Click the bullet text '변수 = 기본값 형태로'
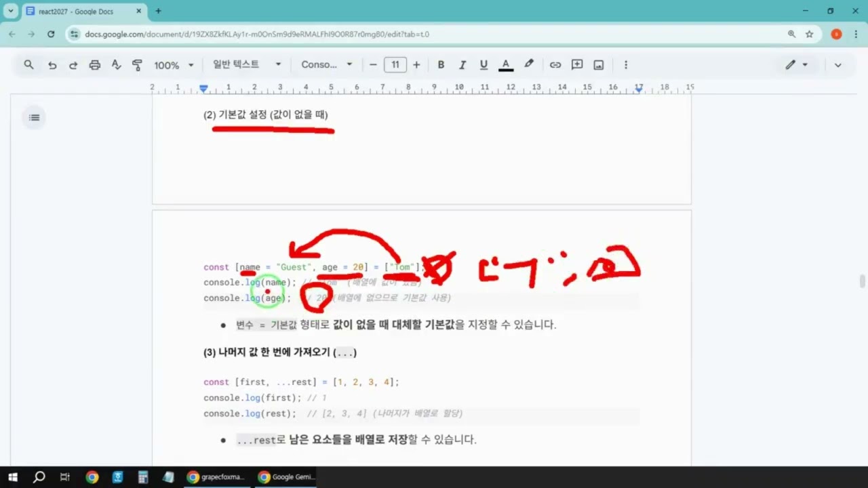Image resolution: width=868 pixels, height=488 pixels. pos(396,325)
